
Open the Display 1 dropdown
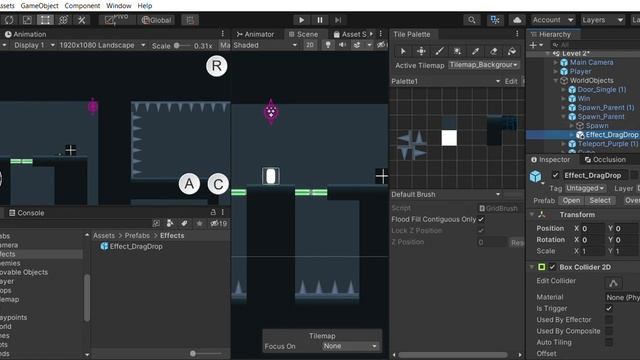coord(33,45)
